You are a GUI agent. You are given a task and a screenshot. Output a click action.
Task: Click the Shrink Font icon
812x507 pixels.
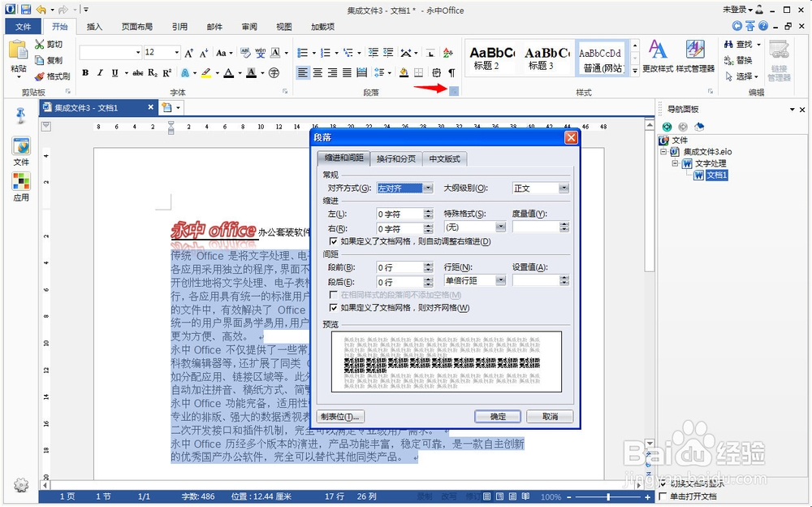click(x=204, y=53)
